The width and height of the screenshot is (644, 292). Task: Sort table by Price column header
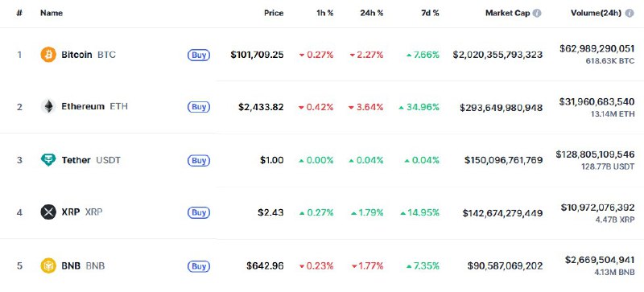[x=274, y=13]
